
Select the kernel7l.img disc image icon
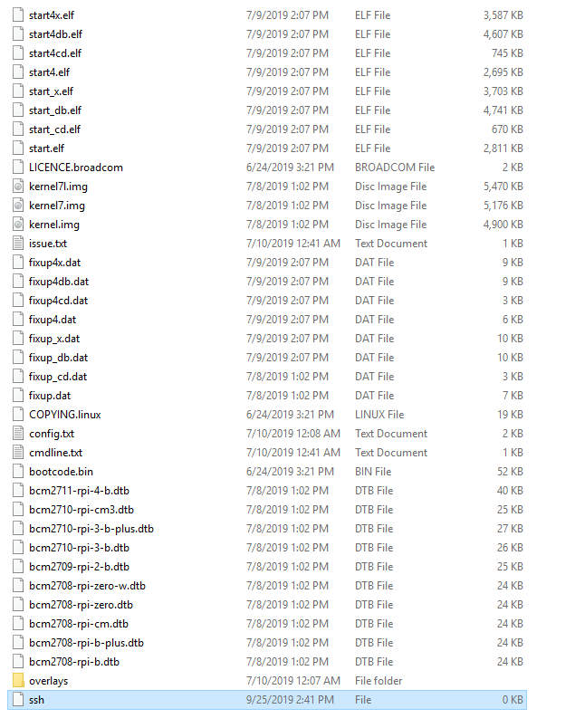18,187
